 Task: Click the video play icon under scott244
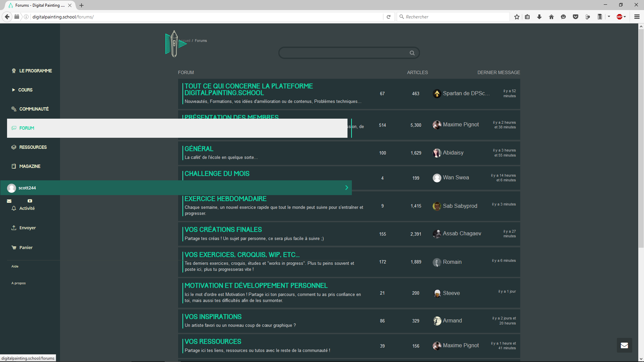pyautogui.click(x=30, y=201)
